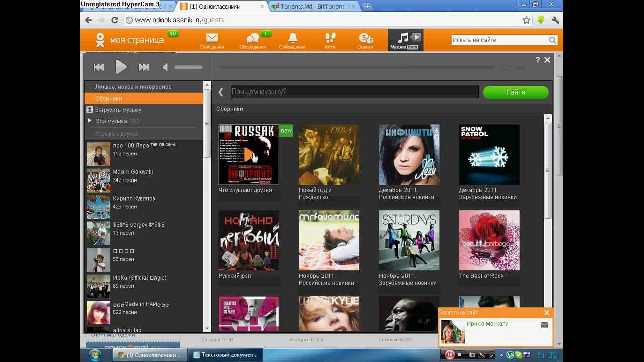644x362 pixels.
Task: Open 'Новый год и Рождество' collection
Action: click(329, 154)
